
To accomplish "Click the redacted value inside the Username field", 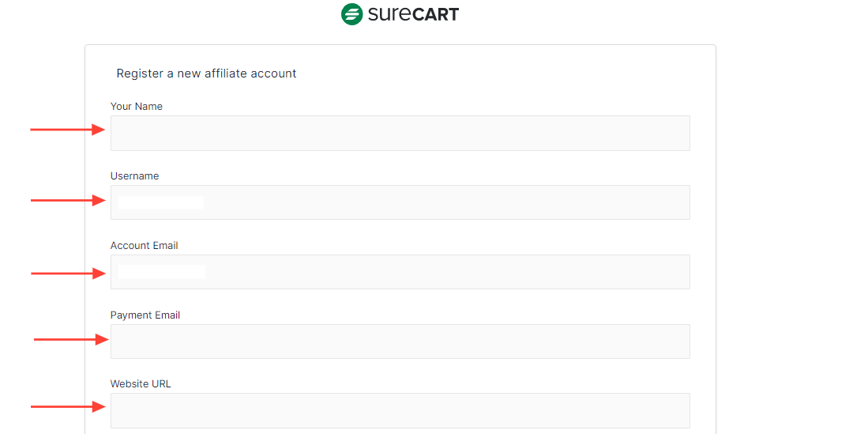I will click(x=160, y=202).
